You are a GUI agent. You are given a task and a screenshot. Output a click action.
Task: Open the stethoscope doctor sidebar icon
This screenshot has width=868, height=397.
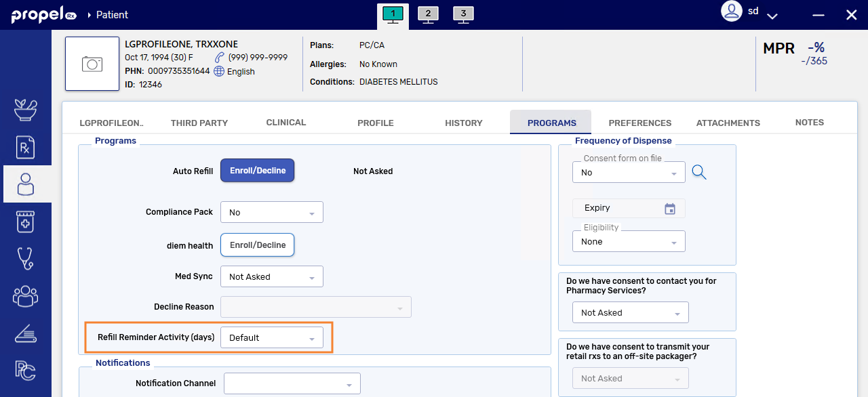click(x=26, y=258)
